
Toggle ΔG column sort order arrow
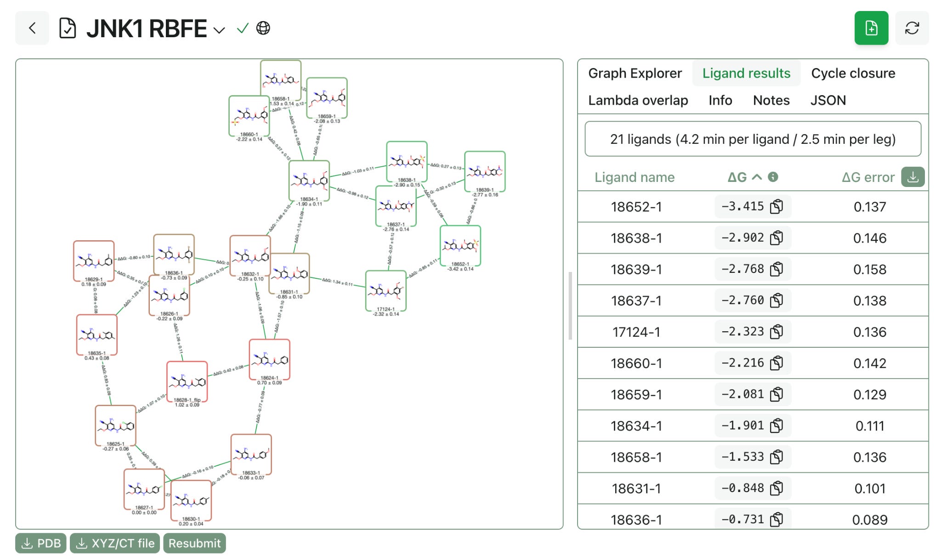pyautogui.click(x=757, y=177)
